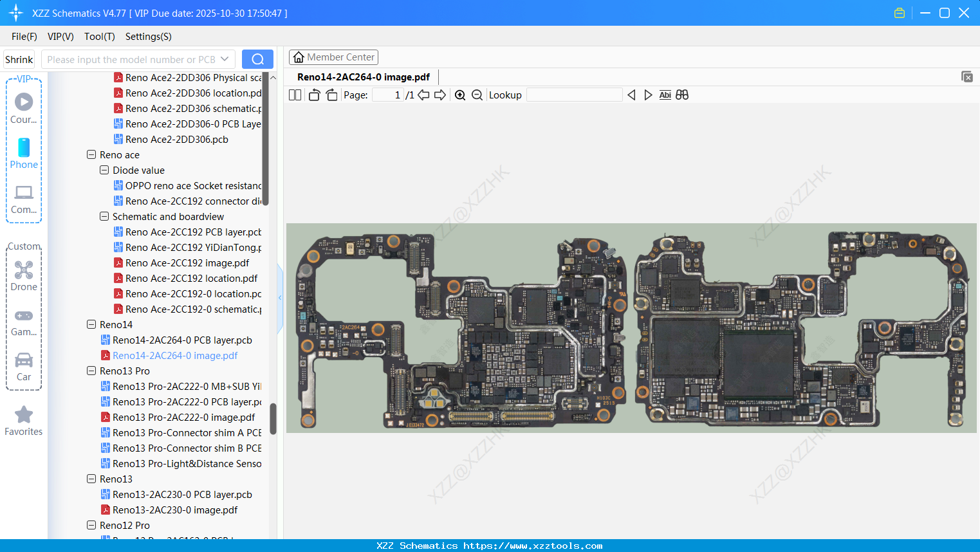Click the zoom out magnifier icon
Image resolution: width=980 pixels, height=552 pixels.
(477, 95)
